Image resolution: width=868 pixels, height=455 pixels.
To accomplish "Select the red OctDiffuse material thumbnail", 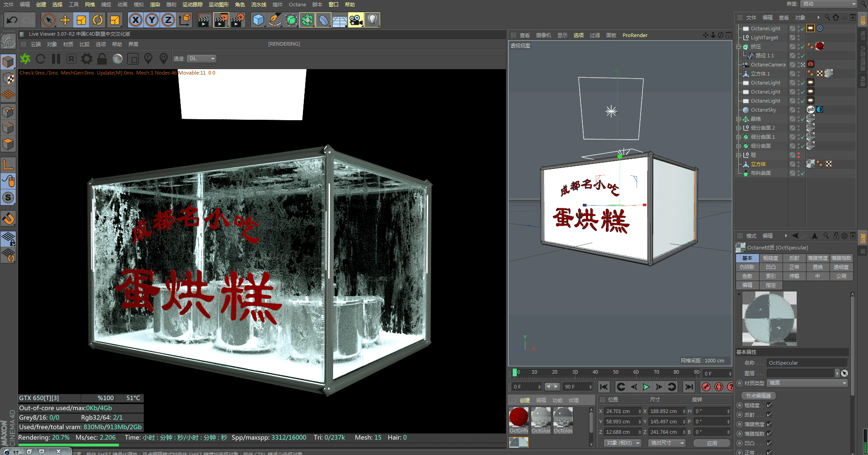I will [x=519, y=416].
